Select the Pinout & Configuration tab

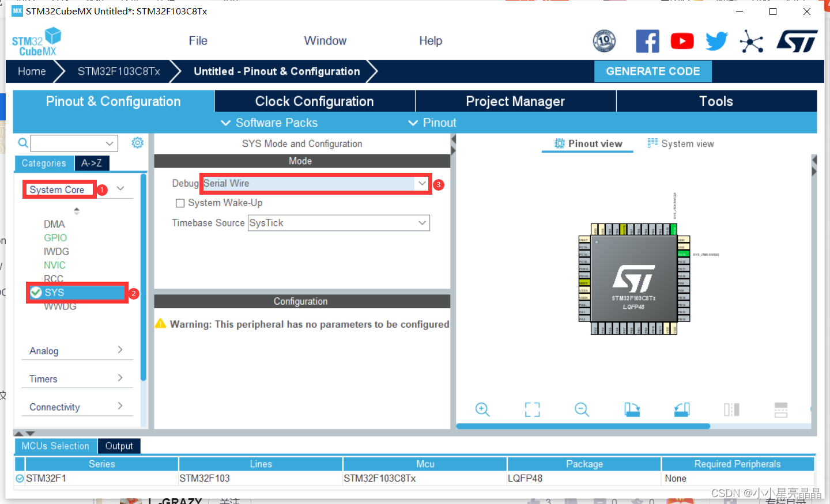tap(114, 101)
